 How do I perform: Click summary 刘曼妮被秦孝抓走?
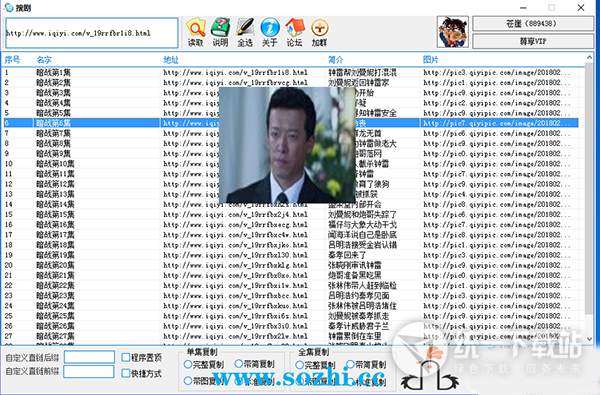[359, 316]
